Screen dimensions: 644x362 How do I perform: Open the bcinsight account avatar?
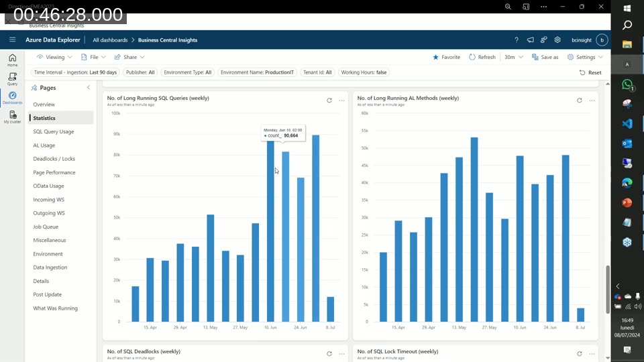(602, 40)
